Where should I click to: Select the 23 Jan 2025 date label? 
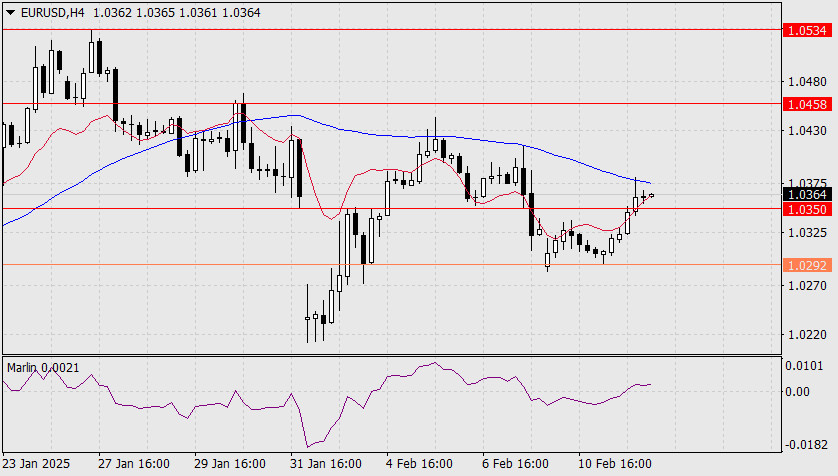(36, 463)
